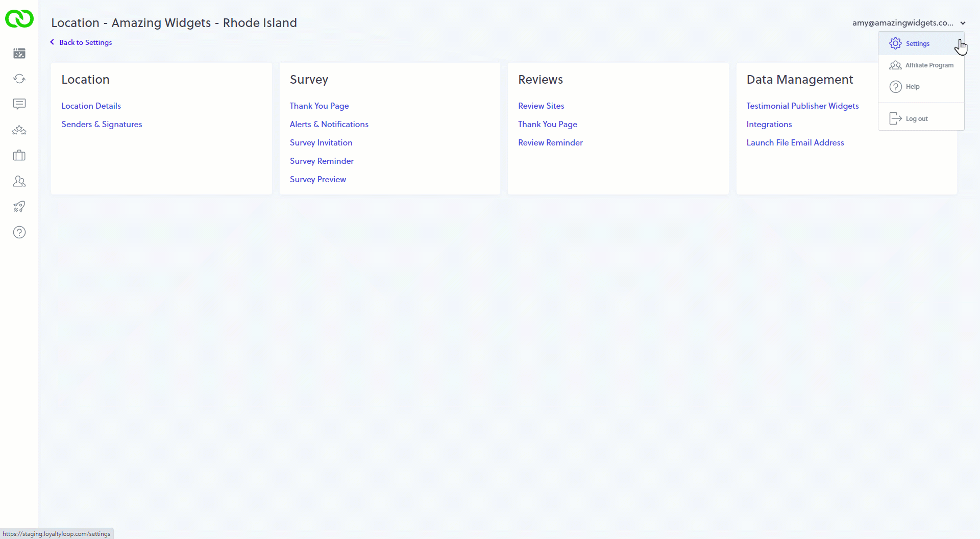This screenshot has width=980, height=539.
Task: Select Affiliate Program in account menu
Action: click(921, 65)
